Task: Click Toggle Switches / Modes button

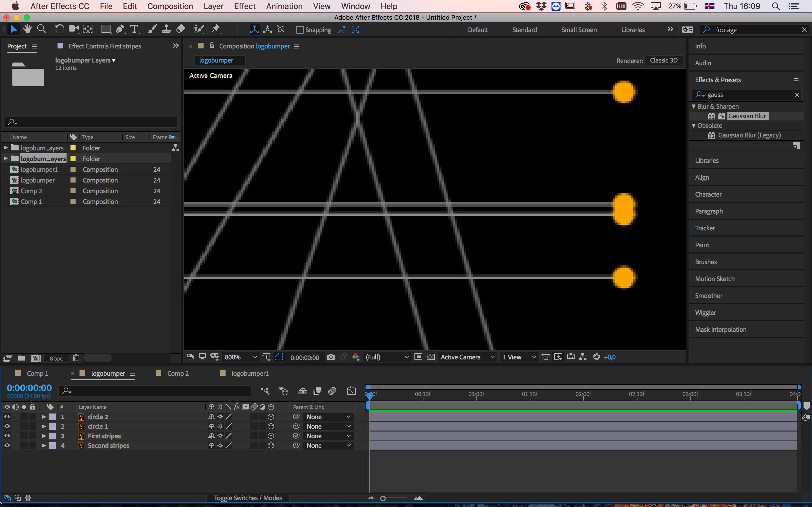Action: point(248,498)
